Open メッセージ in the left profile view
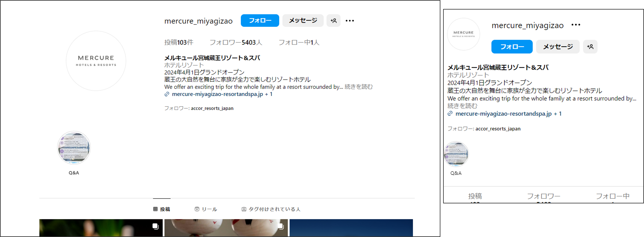Screen dimensions: 644x237 303,20
